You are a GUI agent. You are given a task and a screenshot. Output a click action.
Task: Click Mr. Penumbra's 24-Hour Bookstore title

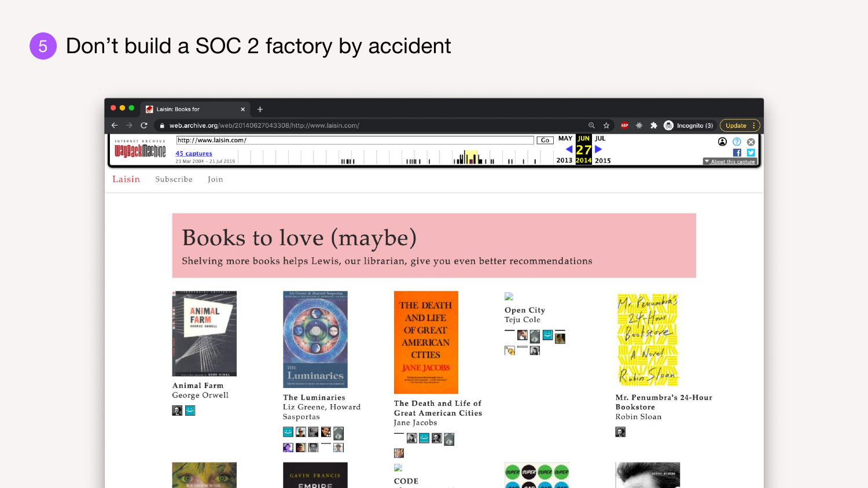[664, 402]
